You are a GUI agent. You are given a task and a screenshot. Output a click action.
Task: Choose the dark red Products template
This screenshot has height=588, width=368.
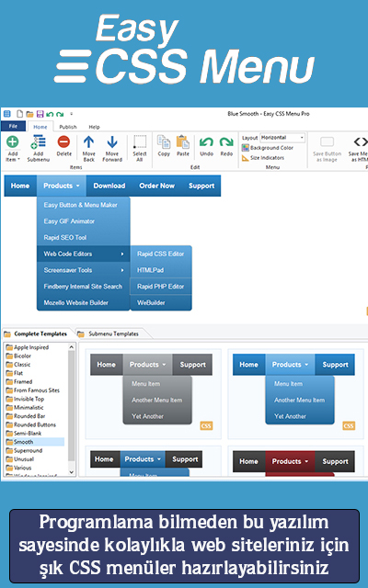coord(296,462)
